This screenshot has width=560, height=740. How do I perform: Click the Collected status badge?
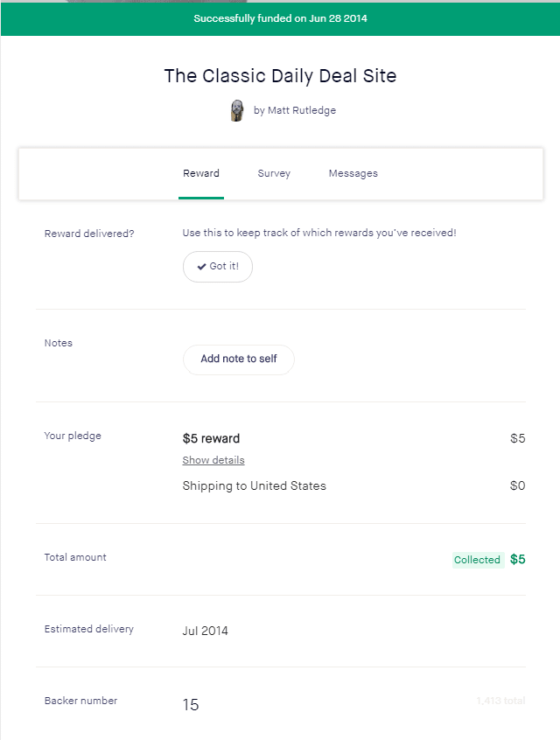coord(478,560)
